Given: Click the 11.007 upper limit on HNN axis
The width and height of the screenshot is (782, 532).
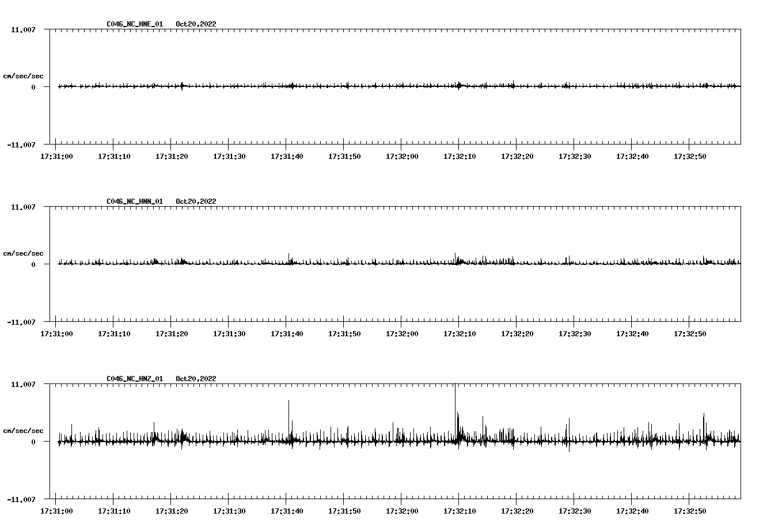Looking at the screenshot, I should tap(23, 207).
